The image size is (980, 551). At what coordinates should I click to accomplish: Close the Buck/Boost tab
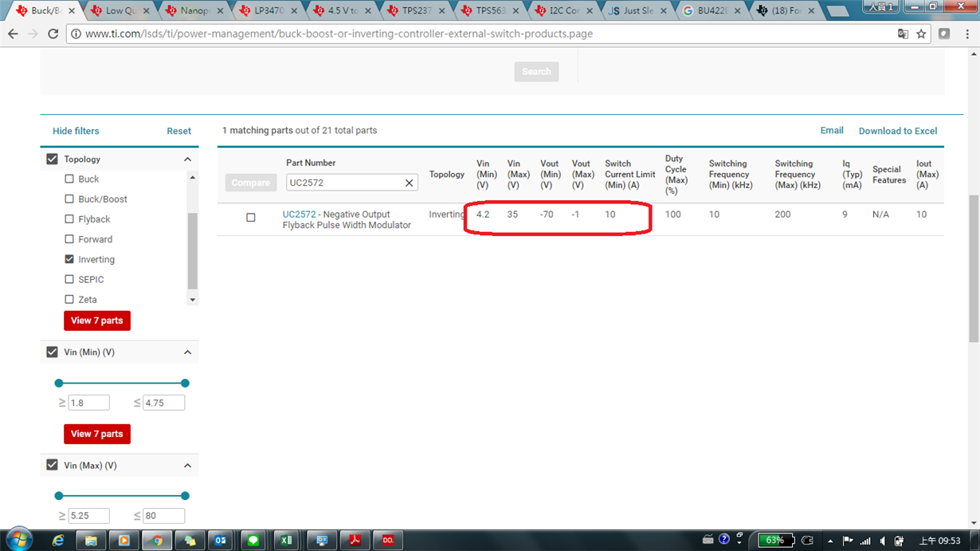[x=72, y=11]
